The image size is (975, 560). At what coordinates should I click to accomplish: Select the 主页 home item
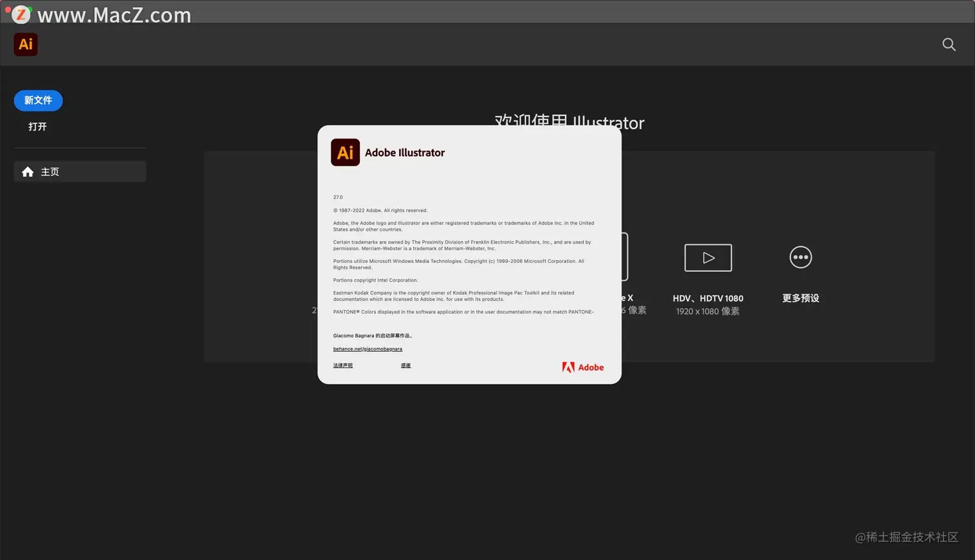point(80,171)
